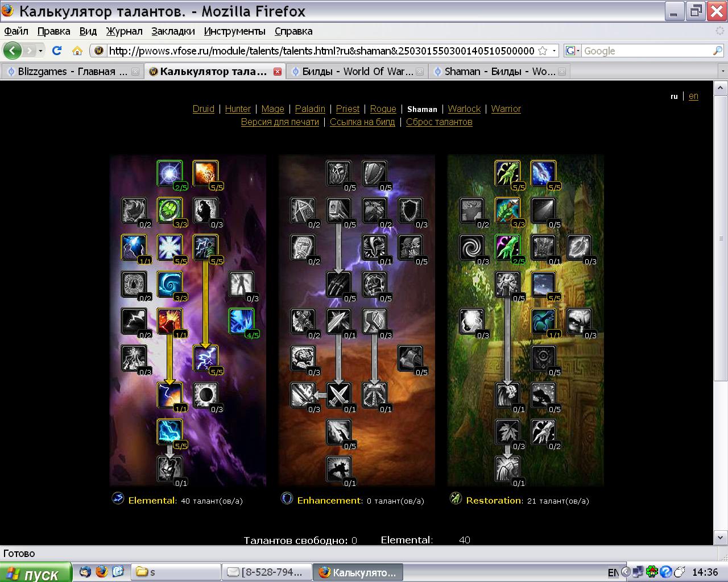Open the back/forward history dropdown arrow
The width and height of the screenshot is (728, 582).
(x=41, y=51)
